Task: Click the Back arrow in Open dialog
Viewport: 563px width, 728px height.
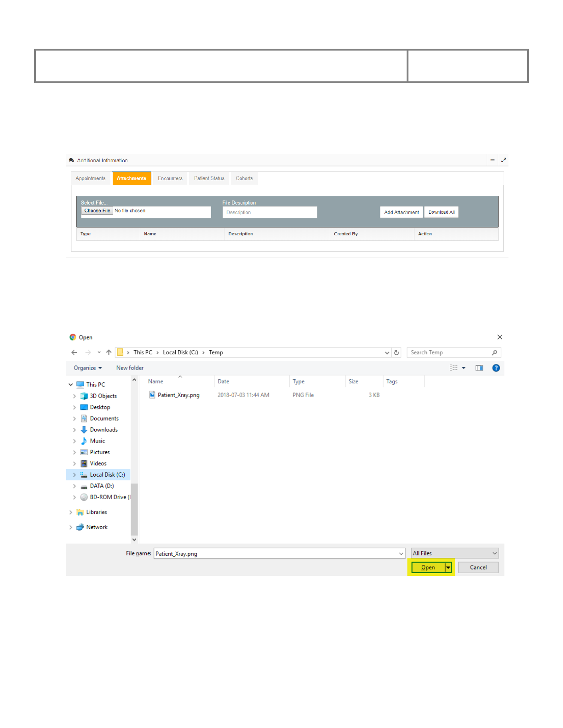Action: (x=74, y=353)
